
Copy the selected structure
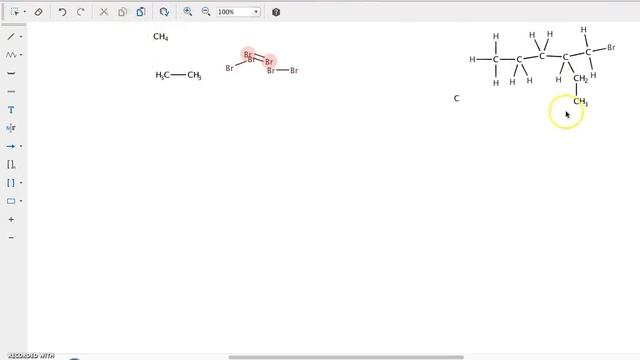pos(122,12)
